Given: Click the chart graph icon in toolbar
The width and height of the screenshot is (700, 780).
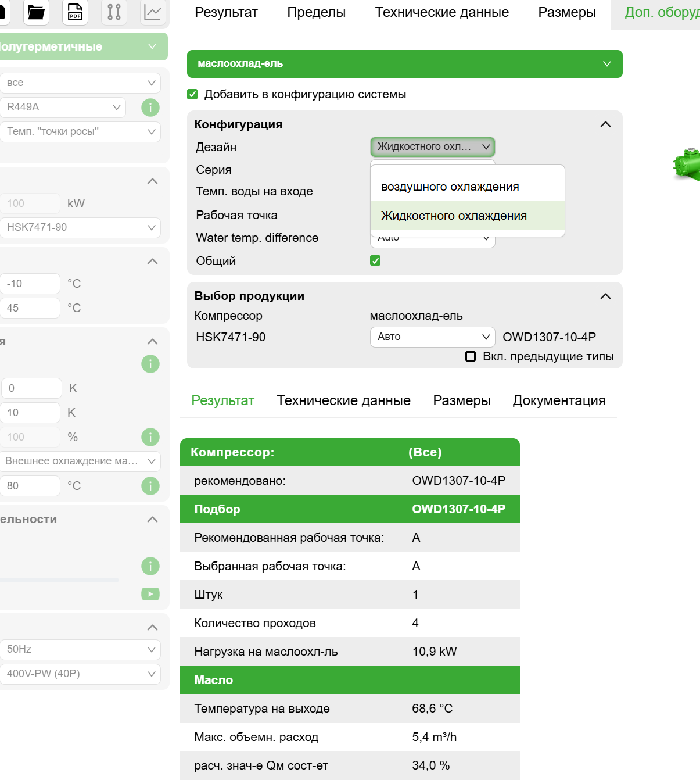Looking at the screenshot, I should [x=153, y=12].
